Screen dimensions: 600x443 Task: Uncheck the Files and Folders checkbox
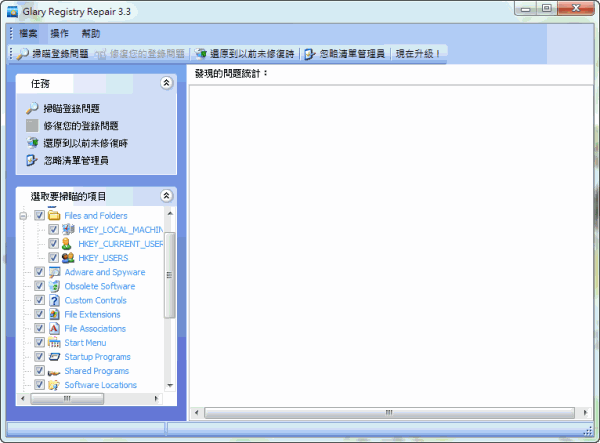[x=39, y=215]
